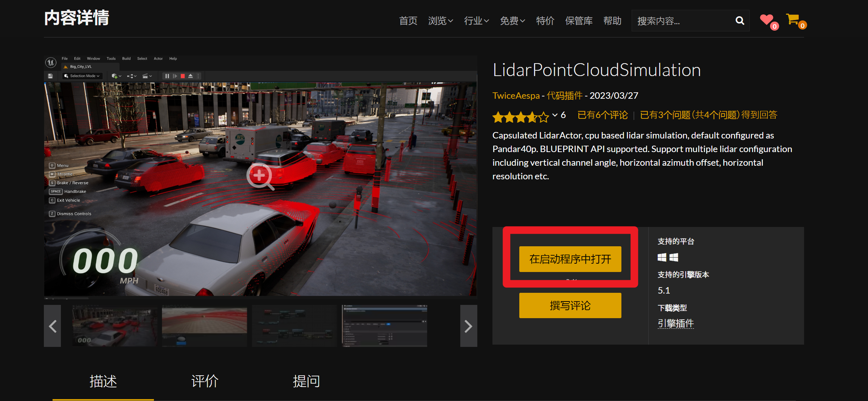Image resolution: width=868 pixels, height=401 pixels.
Task: Click the zoom-in magnifier on the preview image
Action: coord(260,177)
